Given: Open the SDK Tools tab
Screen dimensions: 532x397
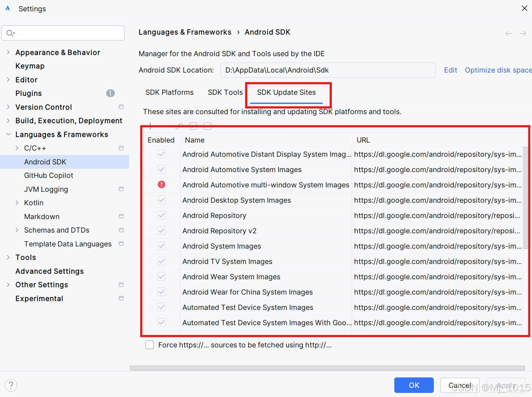Looking at the screenshot, I should click(225, 92).
